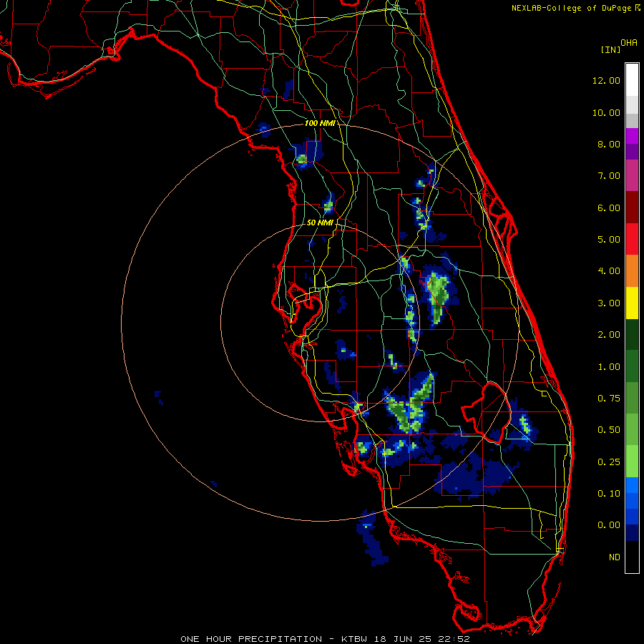Viewport: 644px width, 644px height.
Task: Click the 4.00 legend value
Action: (x=609, y=271)
